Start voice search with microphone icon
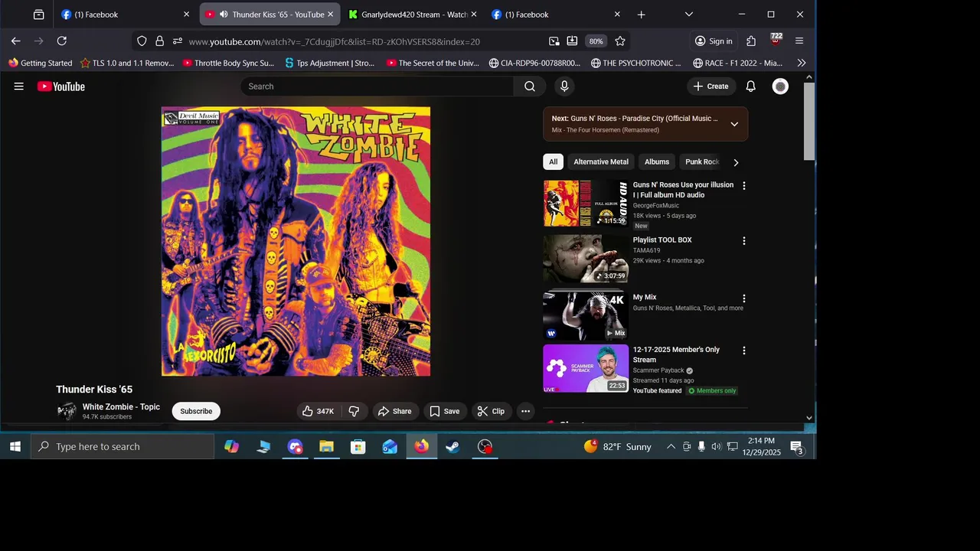The width and height of the screenshot is (980, 551). point(564,86)
